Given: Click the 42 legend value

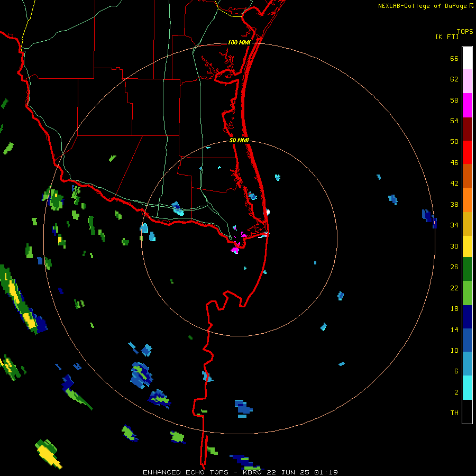Looking at the screenshot, I should pyautogui.click(x=454, y=184).
